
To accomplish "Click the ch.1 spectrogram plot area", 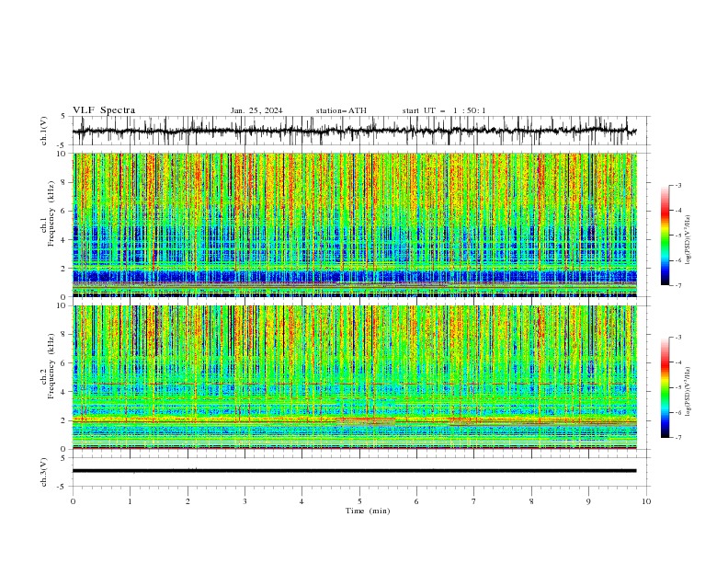I will tap(355, 224).
